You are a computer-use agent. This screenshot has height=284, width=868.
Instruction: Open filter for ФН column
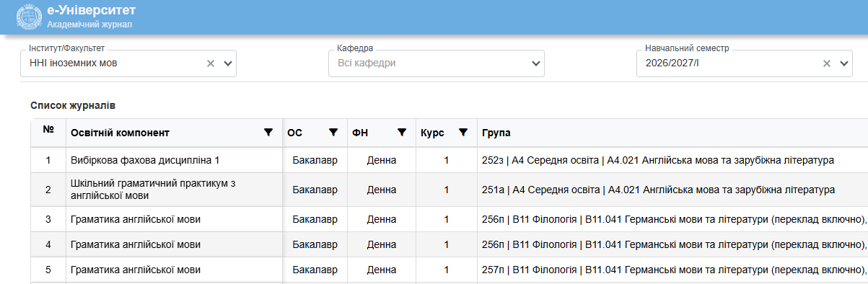point(402,133)
